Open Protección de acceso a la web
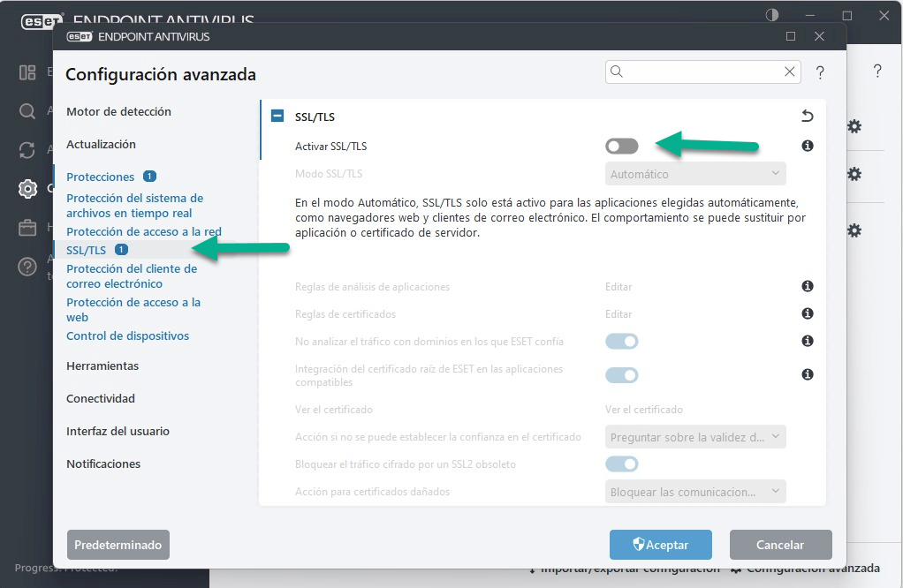903x588 pixels. [133, 310]
